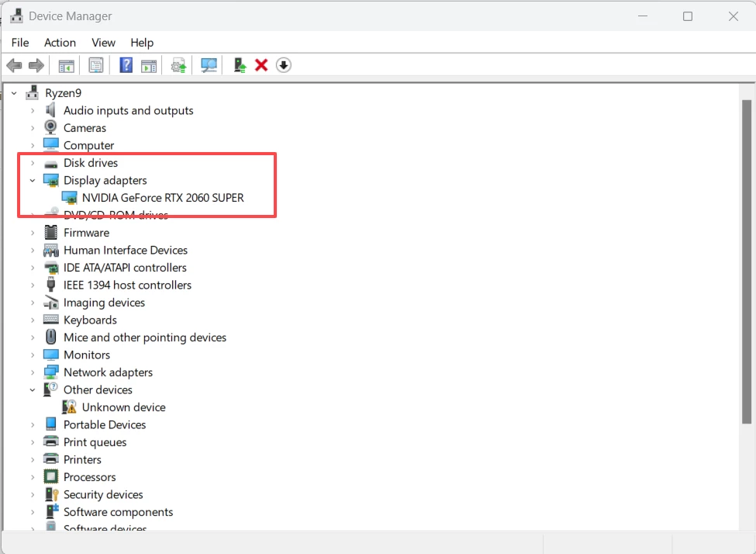Click the Imaging devices icon
The image size is (756, 554).
coord(50,303)
